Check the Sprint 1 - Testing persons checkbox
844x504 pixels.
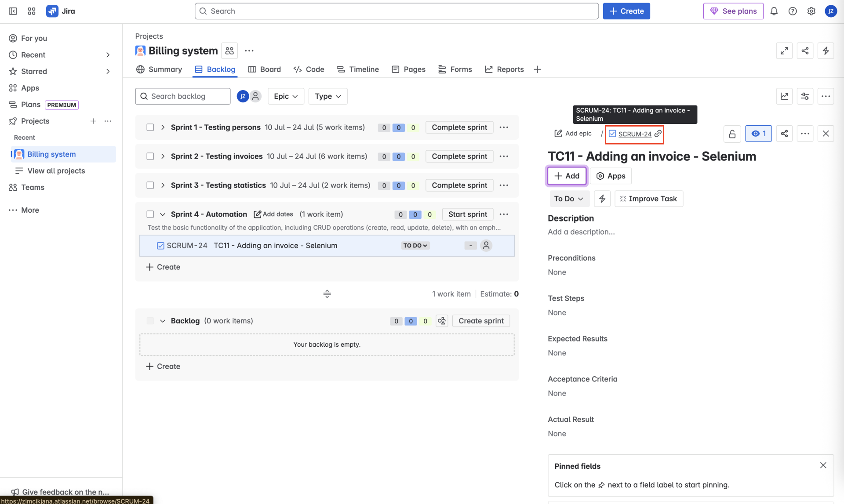(150, 127)
